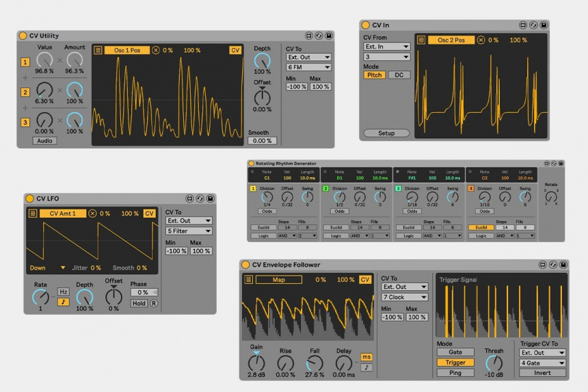Open Ext. Out dropdown in CV Utility
This screenshot has height=392, width=588.
coord(308,57)
